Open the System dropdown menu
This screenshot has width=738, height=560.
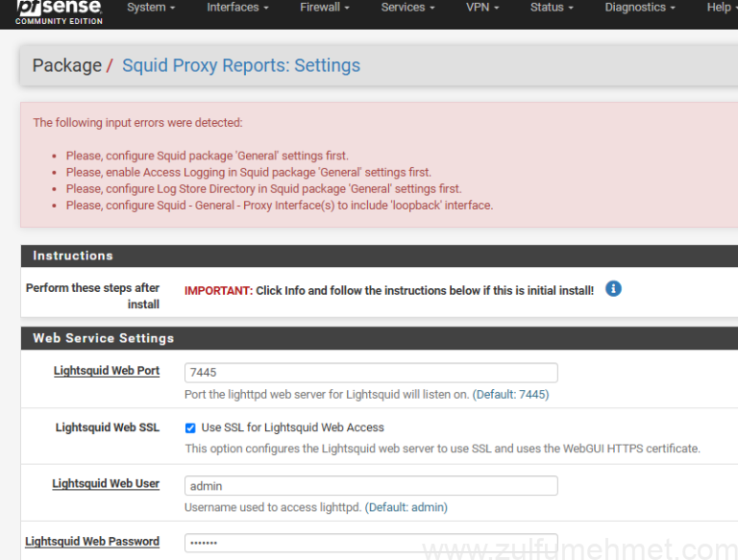(x=151, y=8)
